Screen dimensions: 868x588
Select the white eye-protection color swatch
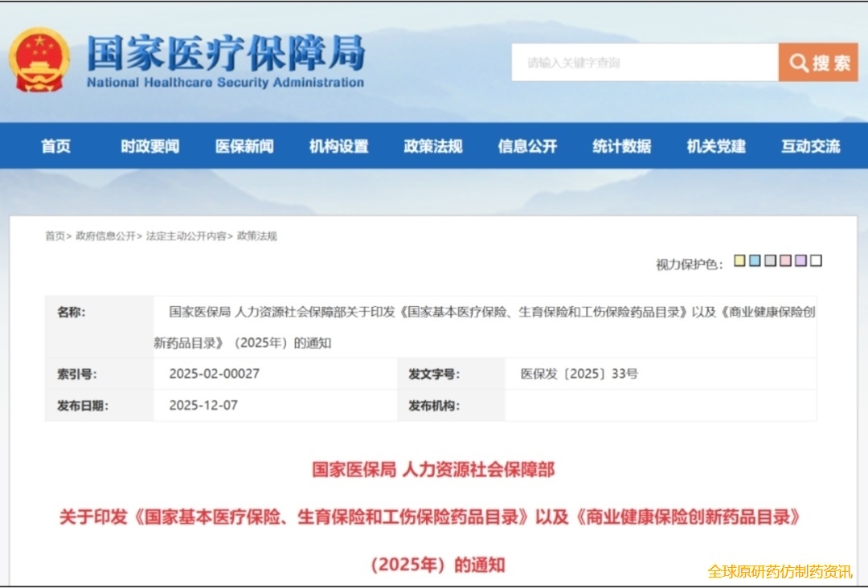(x=816, y=261)
